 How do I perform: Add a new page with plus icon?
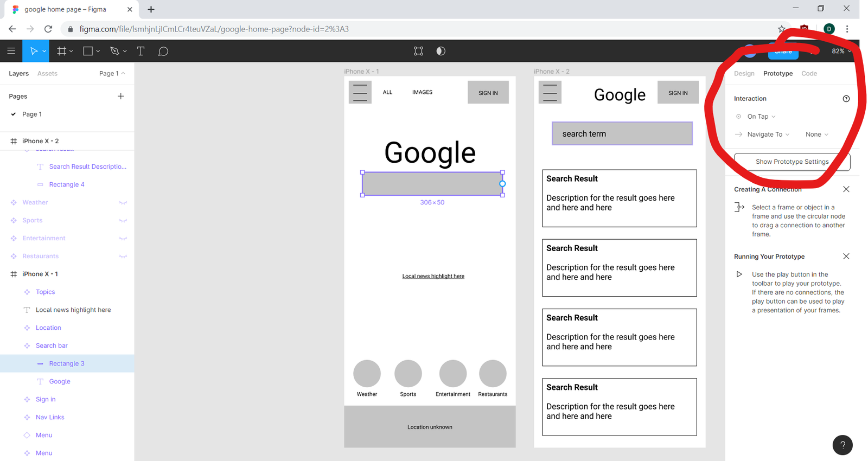pyautogui.click(x=120, y=96)
